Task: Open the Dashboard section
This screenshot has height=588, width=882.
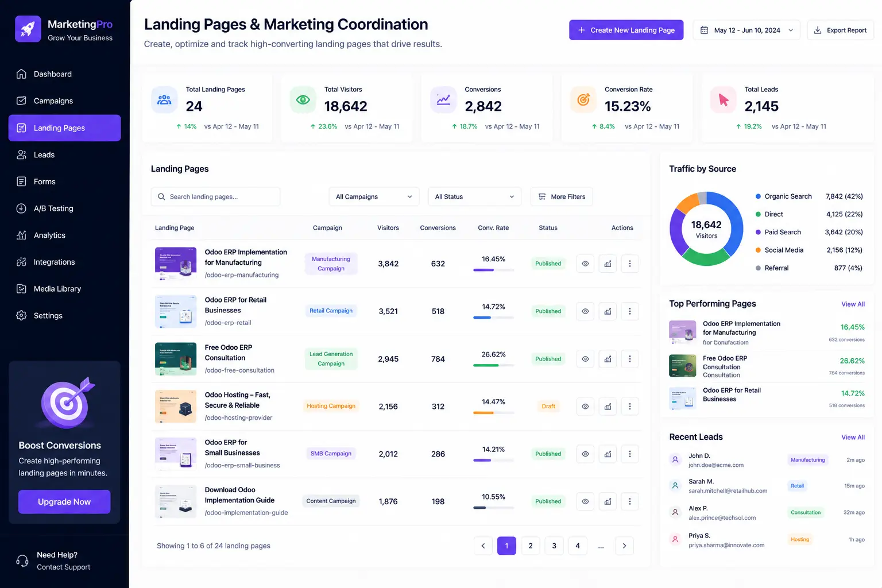Action: 64,74
